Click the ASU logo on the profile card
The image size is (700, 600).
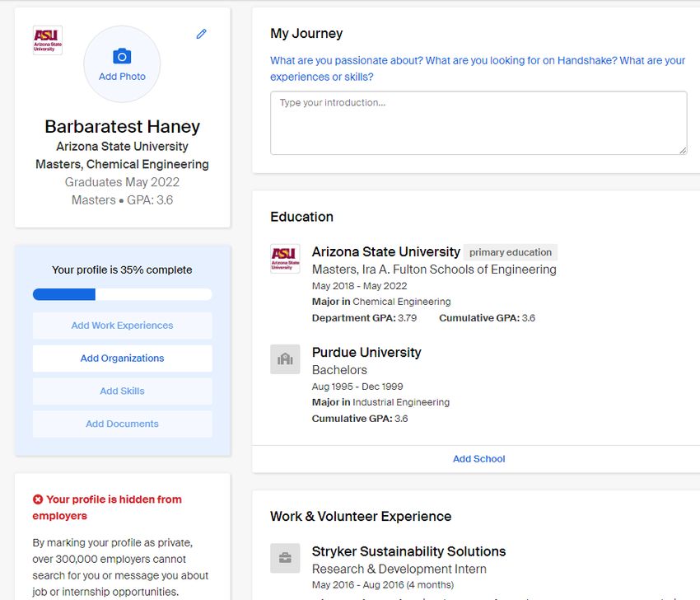[x=47, y=40]
